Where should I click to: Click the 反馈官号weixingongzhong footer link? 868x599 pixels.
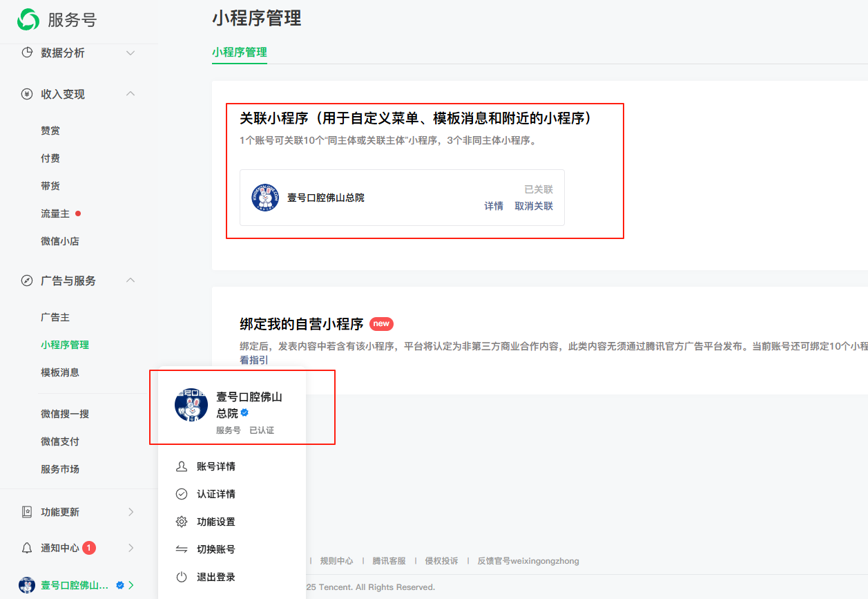[x=528, y=561]
